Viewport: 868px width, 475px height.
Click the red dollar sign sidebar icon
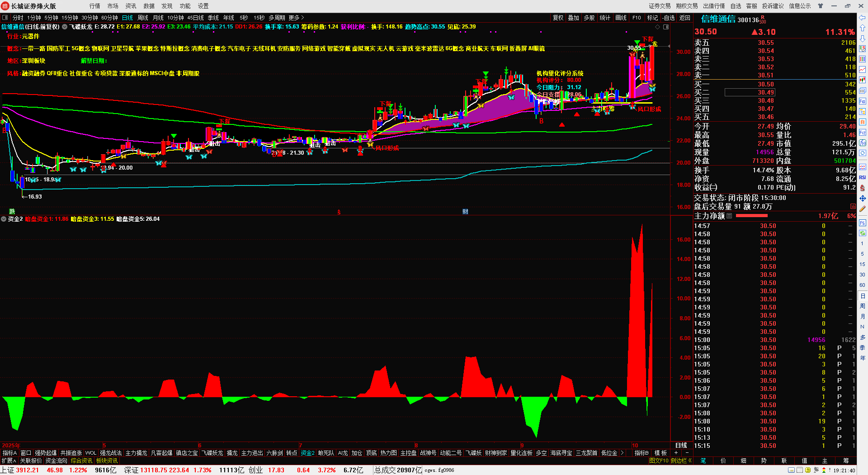(x=863, y=188)
